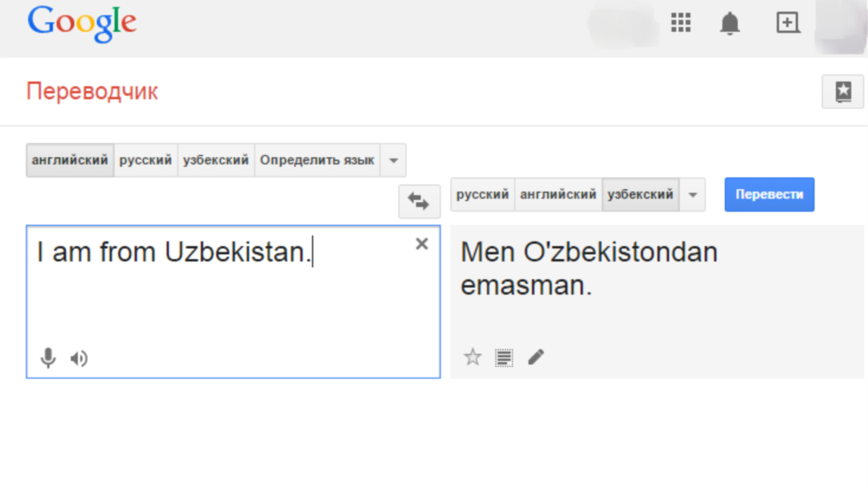Clear the source text with X
868x489 pixels.
coord(421,244)
